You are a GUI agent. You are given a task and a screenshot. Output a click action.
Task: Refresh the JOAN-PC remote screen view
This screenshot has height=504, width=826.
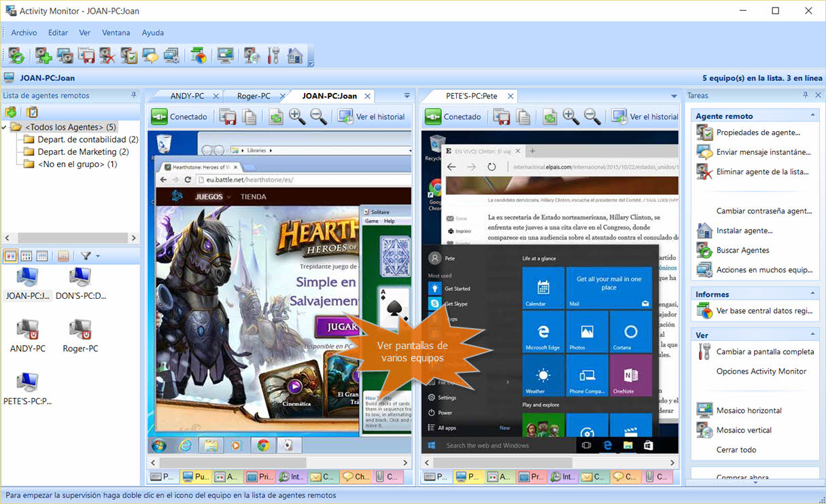(275, 117)
